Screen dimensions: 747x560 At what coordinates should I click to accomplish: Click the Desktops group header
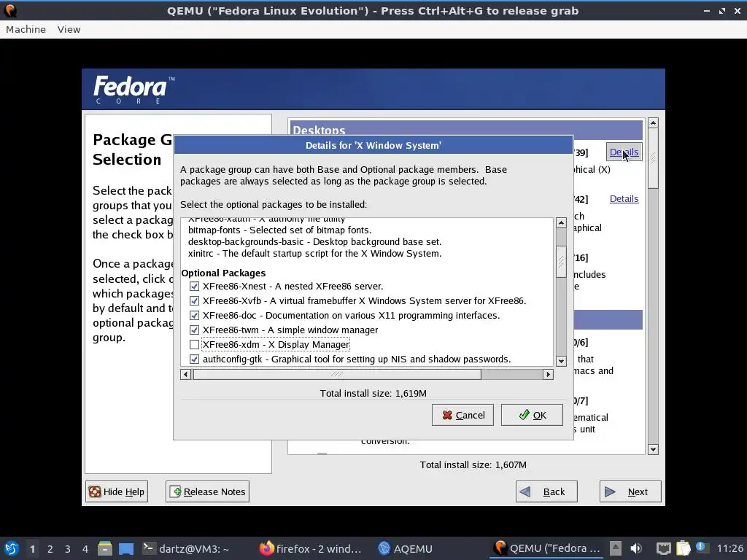[x=466, y=130]
